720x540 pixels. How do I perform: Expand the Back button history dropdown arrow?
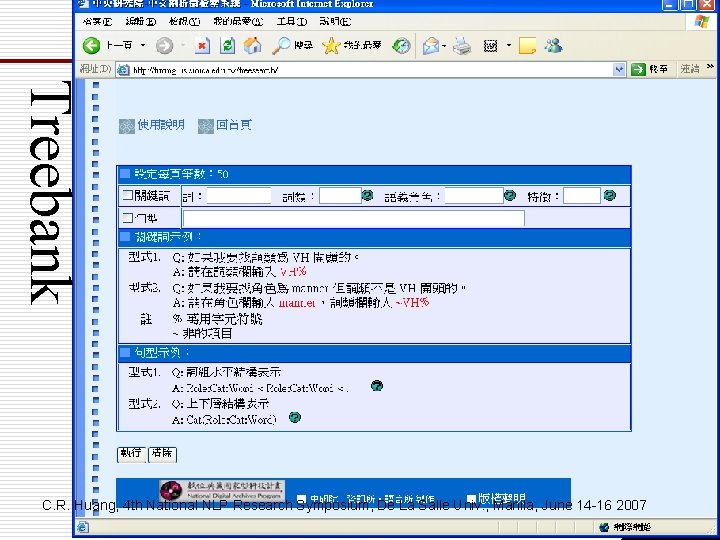click(143, 45)
